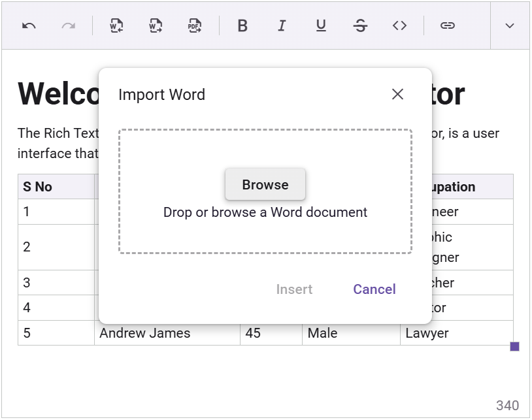Cancel the Import Word dialog
The image size is (532, 420).
coord(374,289)
